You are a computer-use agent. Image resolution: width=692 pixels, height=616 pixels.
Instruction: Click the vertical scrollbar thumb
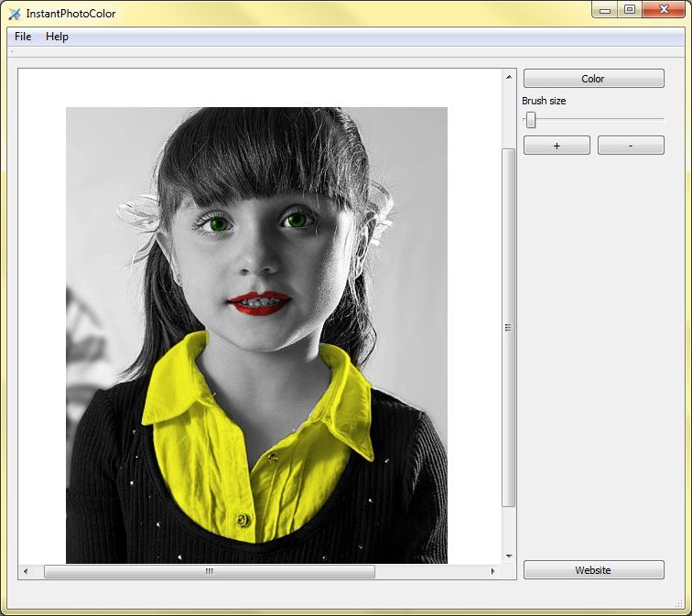(x=508, y=328)
